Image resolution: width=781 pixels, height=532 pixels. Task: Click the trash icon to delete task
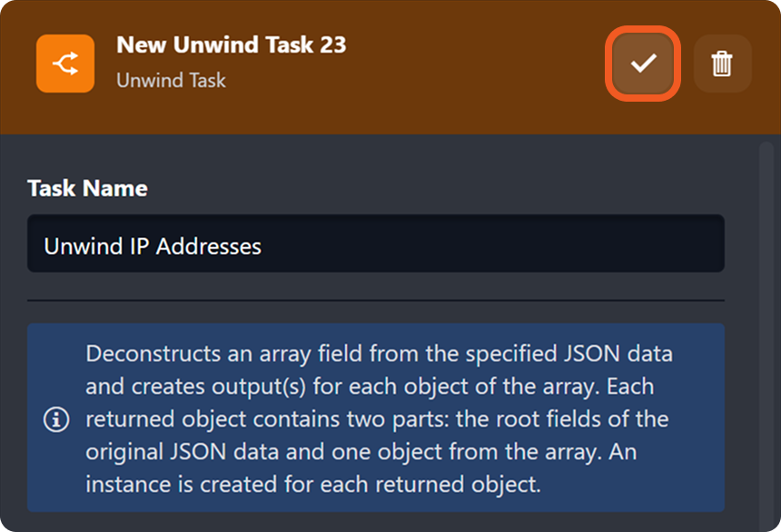[x=723, y=64]
